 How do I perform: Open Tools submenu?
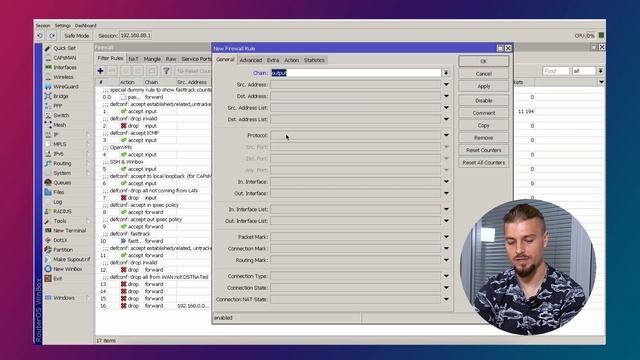coord(60,221)
